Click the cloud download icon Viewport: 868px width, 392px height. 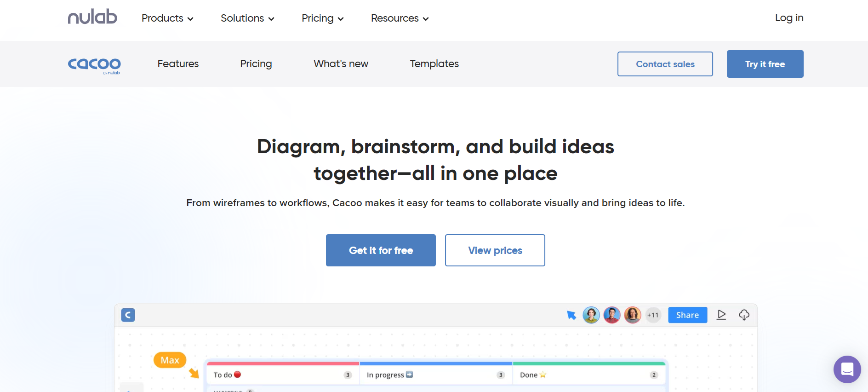[x=744, y=315]
